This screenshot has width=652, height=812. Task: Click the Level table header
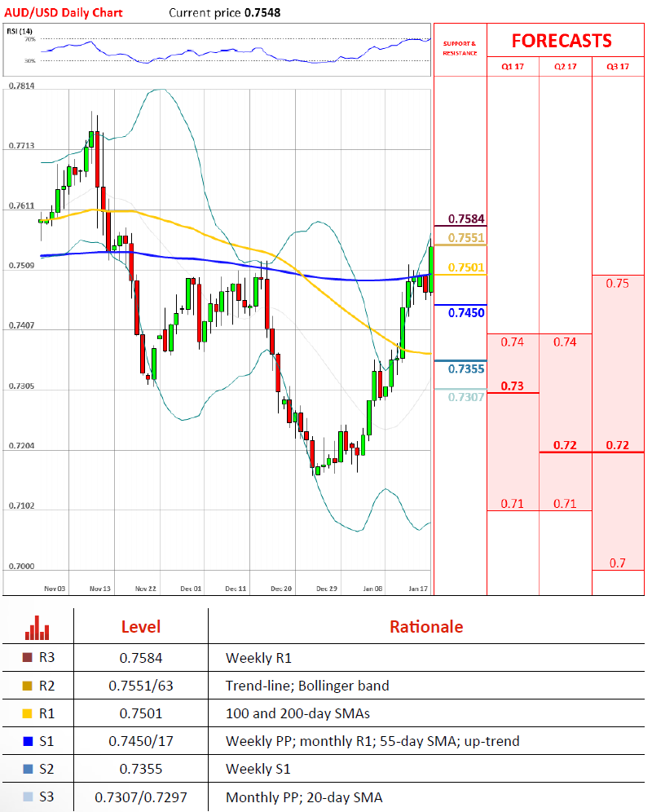click(141, 627)
